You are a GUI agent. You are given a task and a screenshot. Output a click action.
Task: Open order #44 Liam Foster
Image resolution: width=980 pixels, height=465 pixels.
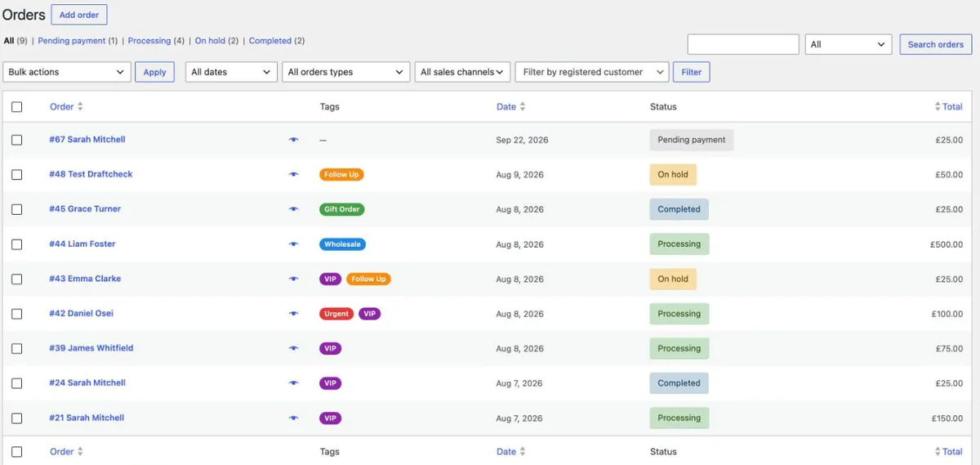82,244
